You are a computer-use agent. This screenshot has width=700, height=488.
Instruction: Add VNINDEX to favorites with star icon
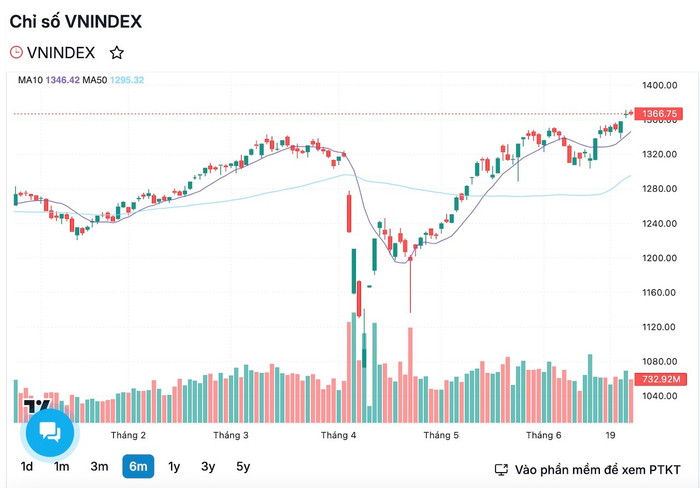[117, 53]
